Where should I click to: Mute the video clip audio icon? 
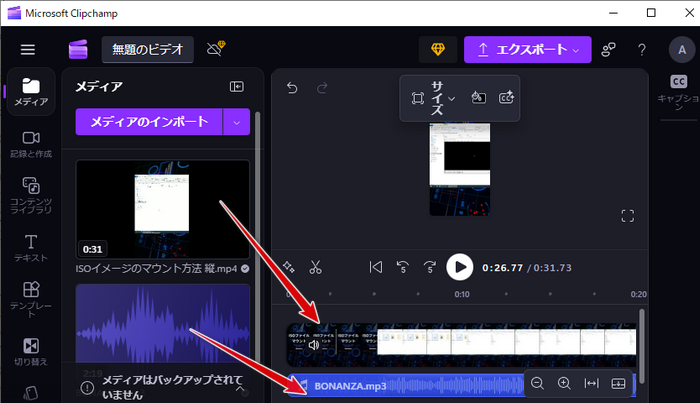[x=314, y=345]
